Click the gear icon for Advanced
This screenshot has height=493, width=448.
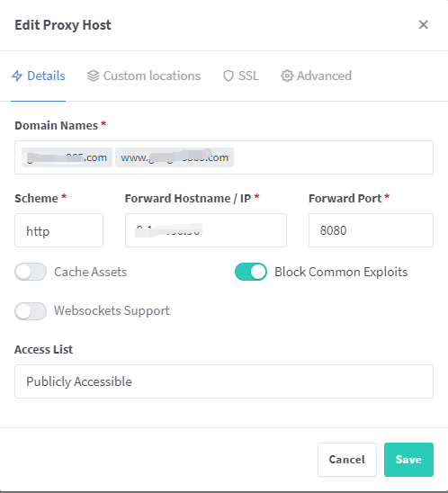pos(287,76)
